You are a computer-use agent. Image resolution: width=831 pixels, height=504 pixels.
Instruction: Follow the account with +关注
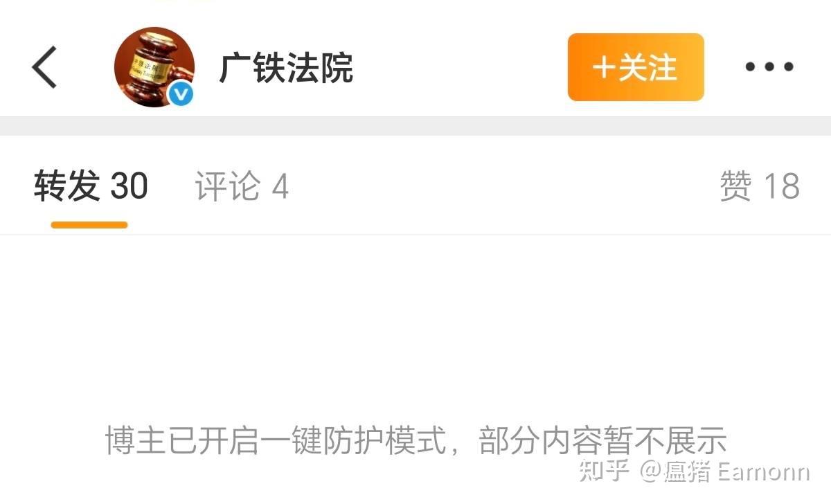[636, 67]
